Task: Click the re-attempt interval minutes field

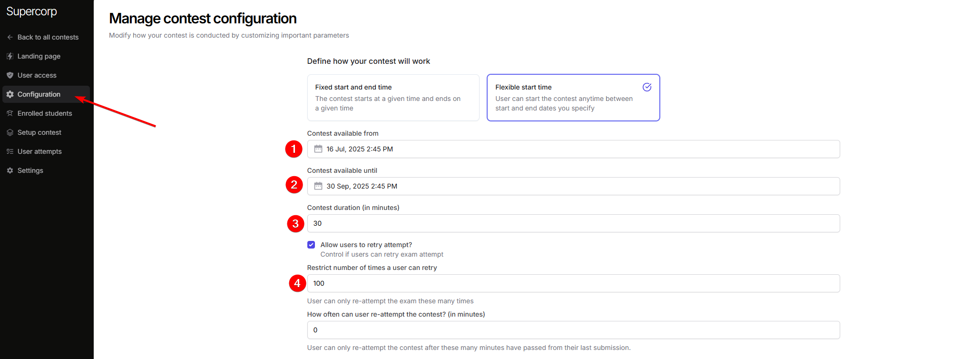Action: coord(573,330)
